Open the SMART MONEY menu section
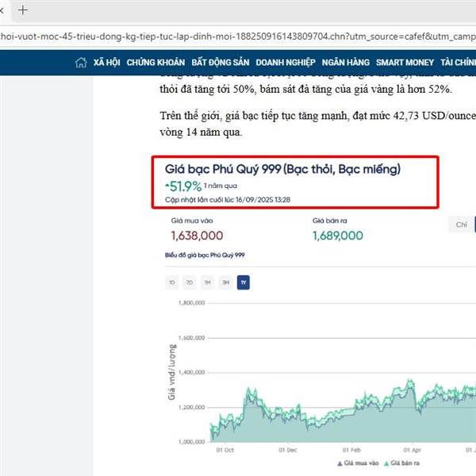 tap(405, 63)
